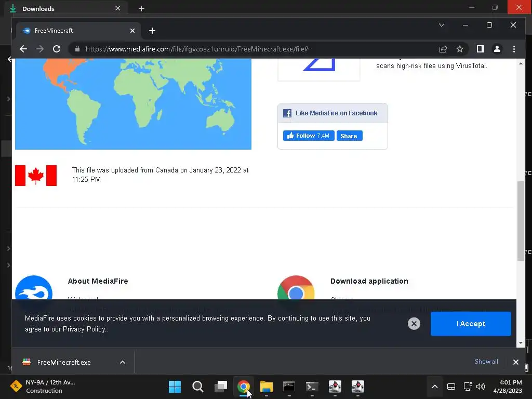The image size is (532, 399).
Task: Expand the FreeMinecraft.exe download options chevron
Action: click(123, 362)
